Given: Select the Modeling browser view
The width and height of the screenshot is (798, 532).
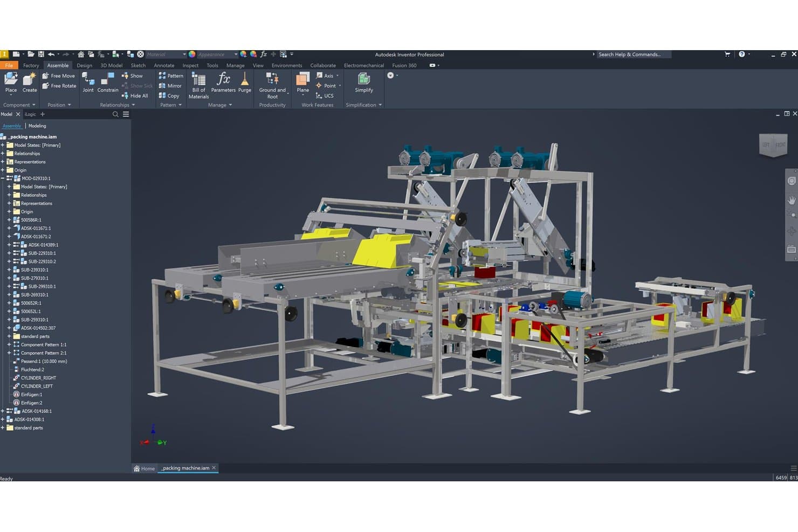Looking at the screenshot, I should 37,126.
